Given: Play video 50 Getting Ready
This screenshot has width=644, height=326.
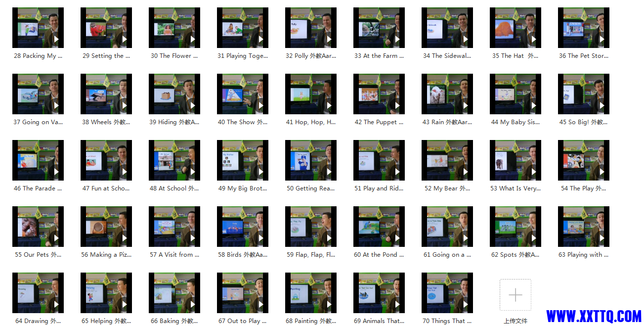Looking at the screenshot, I should 311,160.
